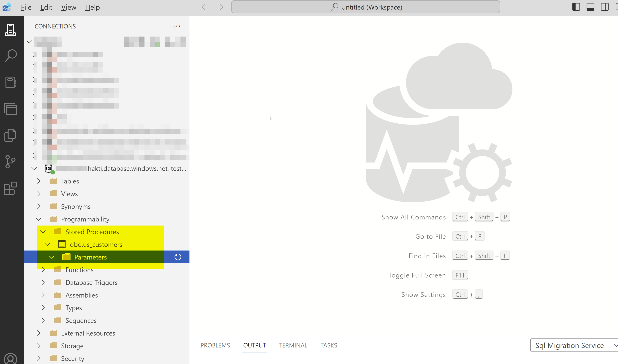The height and width of the screenshot is (364, 618).
Task: Open the Notebooks view
Action: tap(10, 82)
